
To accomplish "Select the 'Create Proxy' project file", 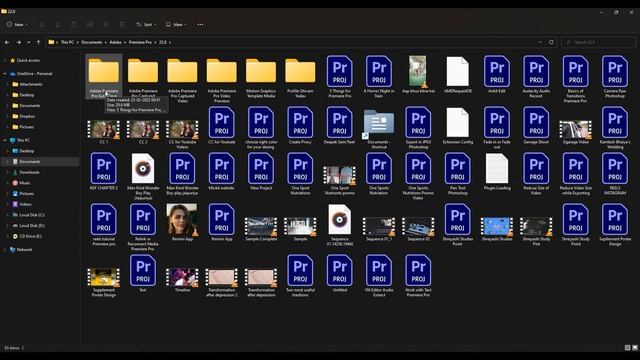I will pyautogui.click(x=300, y=125).
